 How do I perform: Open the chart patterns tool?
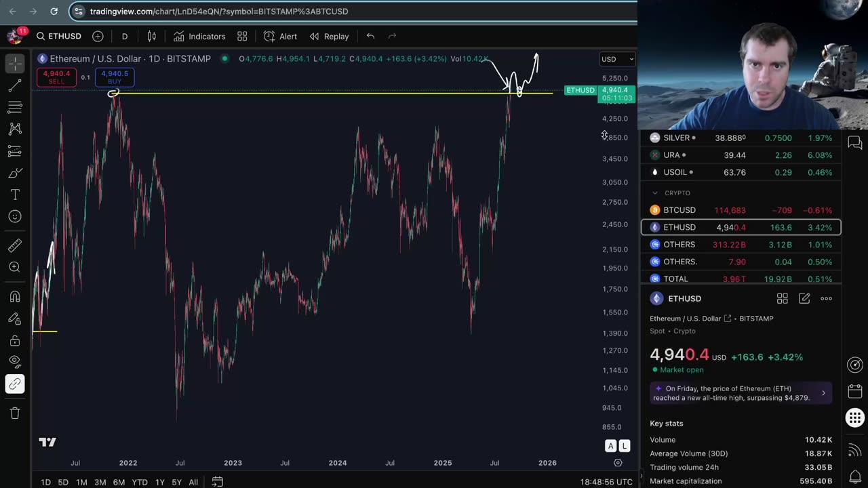[x=15, y=129]
